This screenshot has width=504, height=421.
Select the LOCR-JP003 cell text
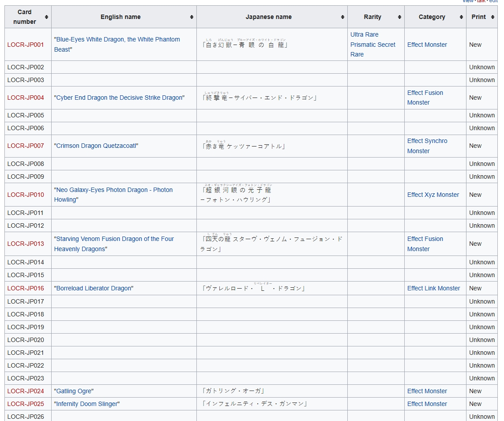point(26,80)
